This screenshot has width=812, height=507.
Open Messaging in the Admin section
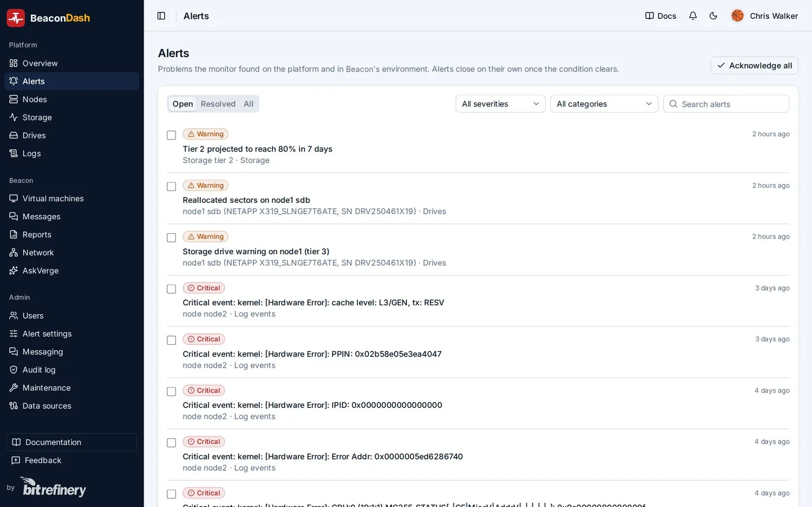tap(71, 352)
